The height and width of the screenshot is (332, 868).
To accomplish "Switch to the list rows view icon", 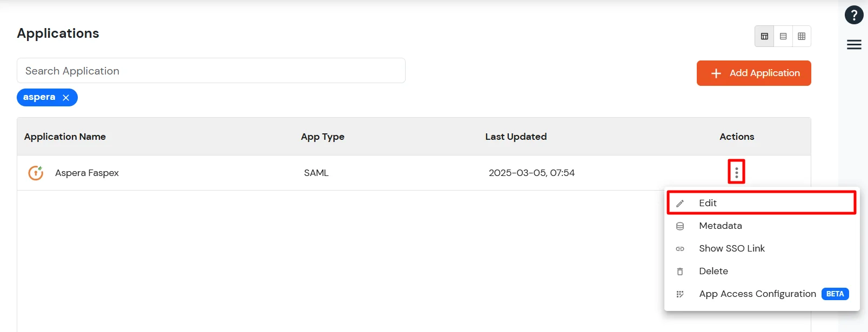I will [783, 36].
